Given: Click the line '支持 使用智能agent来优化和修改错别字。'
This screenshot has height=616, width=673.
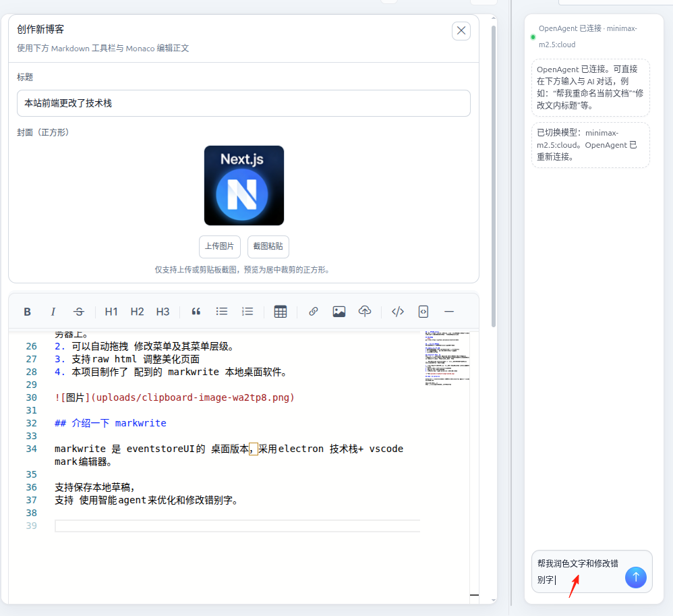Looking at the screenshot, I should (146, 501).
